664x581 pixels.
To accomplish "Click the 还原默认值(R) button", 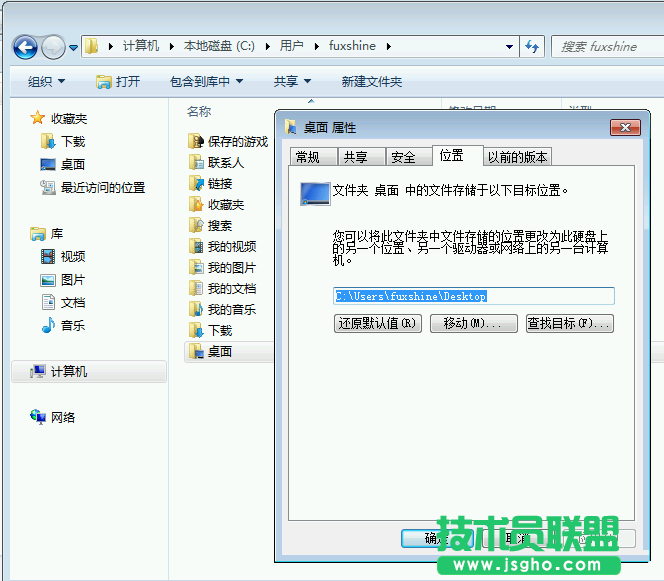I will pos(378,324).
